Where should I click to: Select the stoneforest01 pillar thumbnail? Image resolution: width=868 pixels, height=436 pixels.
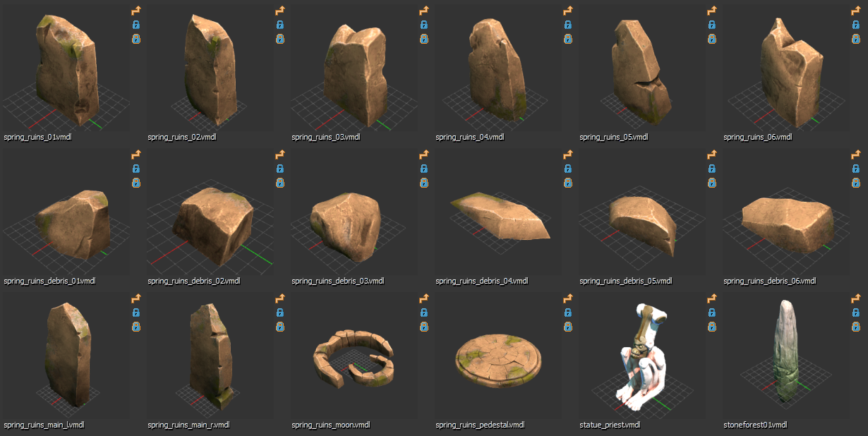(785, 357)
